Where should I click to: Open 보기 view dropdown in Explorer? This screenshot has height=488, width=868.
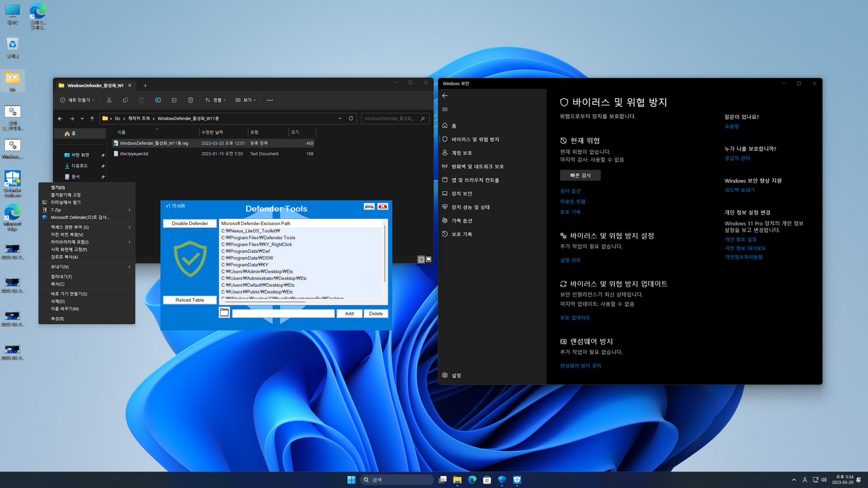pos(246,100)
